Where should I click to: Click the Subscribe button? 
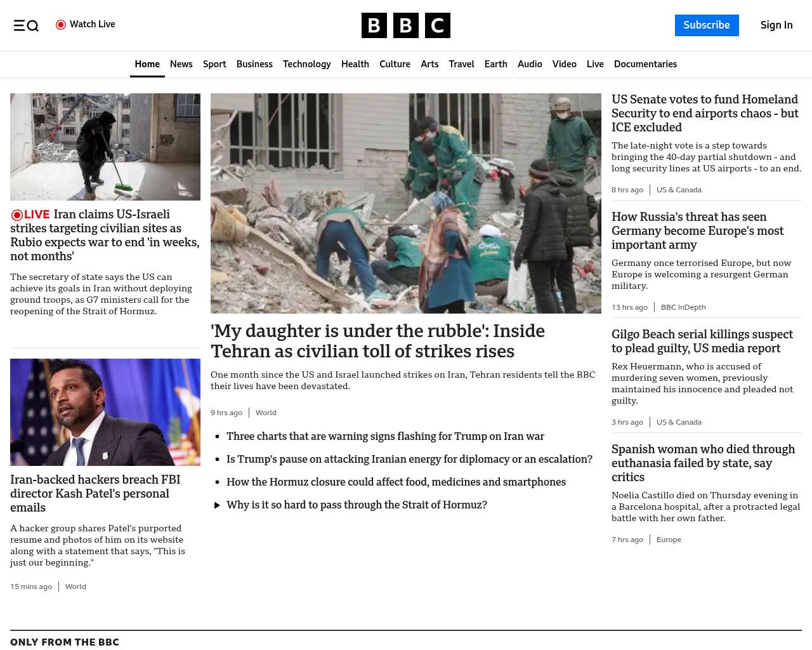[x=706, y=25]
